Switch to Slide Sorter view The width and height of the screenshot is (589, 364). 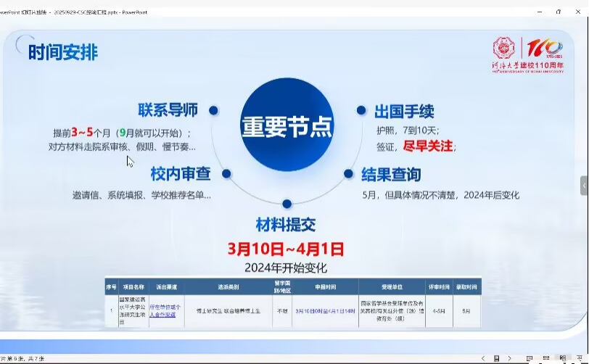[545, 358]
